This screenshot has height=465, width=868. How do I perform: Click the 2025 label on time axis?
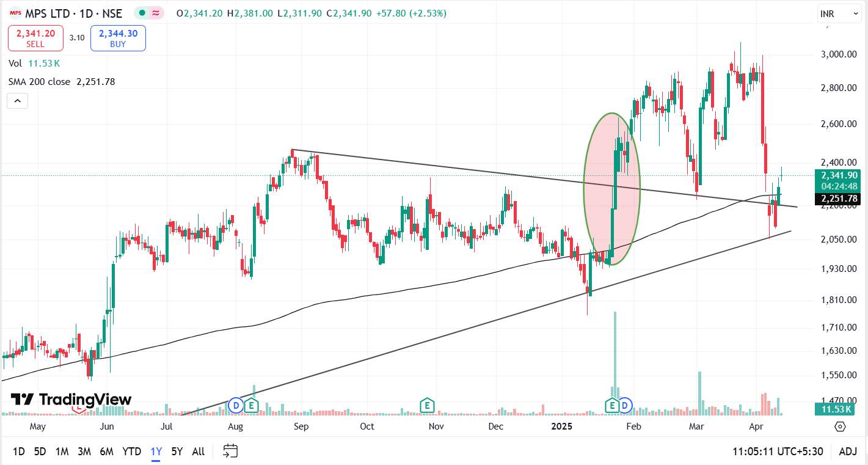[x=561, y=427]
